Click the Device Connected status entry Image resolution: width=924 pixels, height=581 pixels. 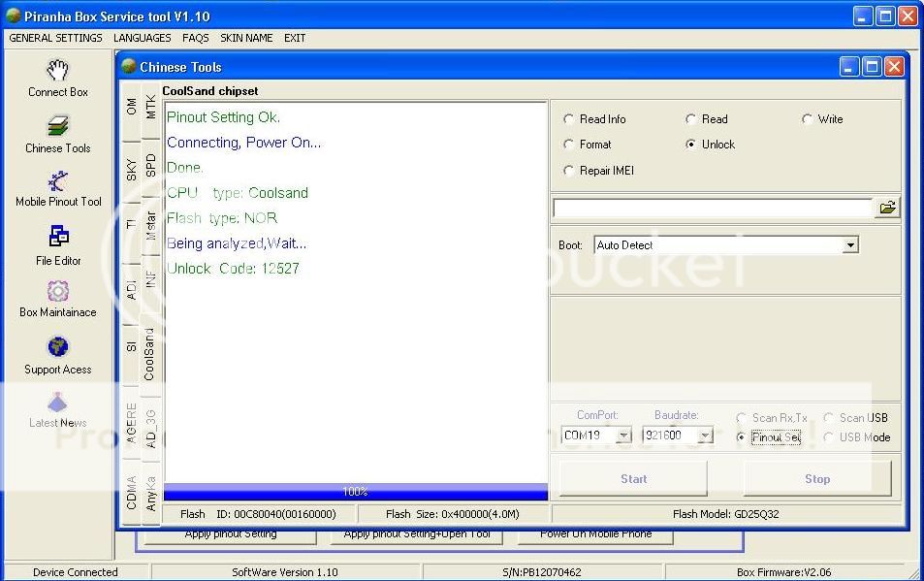pos(76,572)
